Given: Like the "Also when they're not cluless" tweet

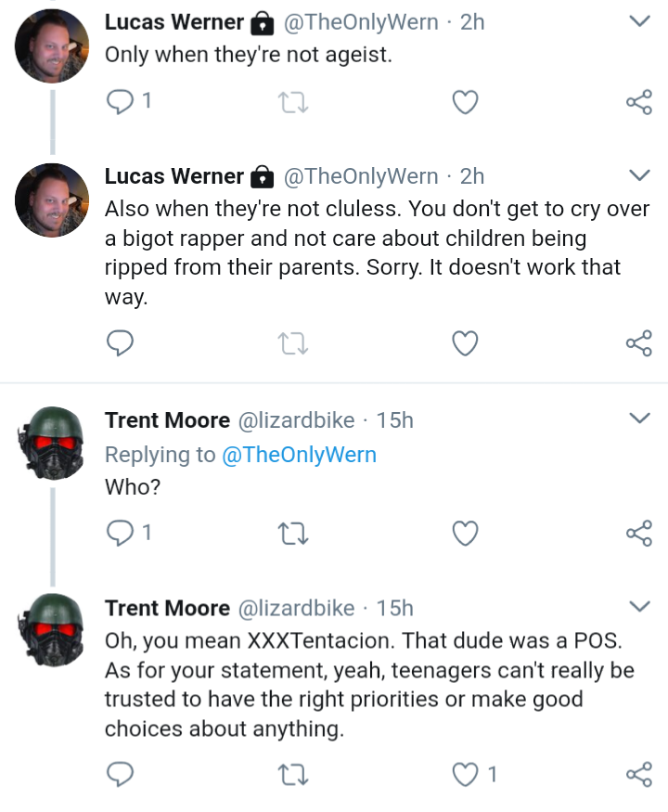Looking at the screenshot, I should click(465, 343).
